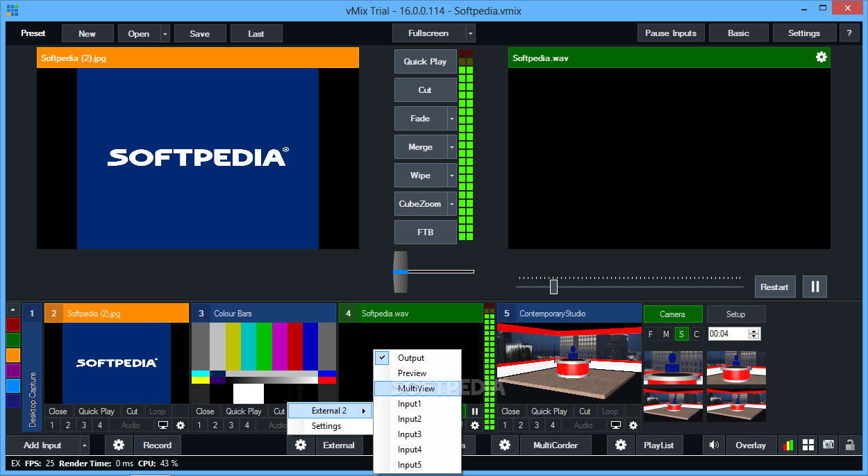Click FTB button
This screenshot has width=868, height=476.
point(425,232)
